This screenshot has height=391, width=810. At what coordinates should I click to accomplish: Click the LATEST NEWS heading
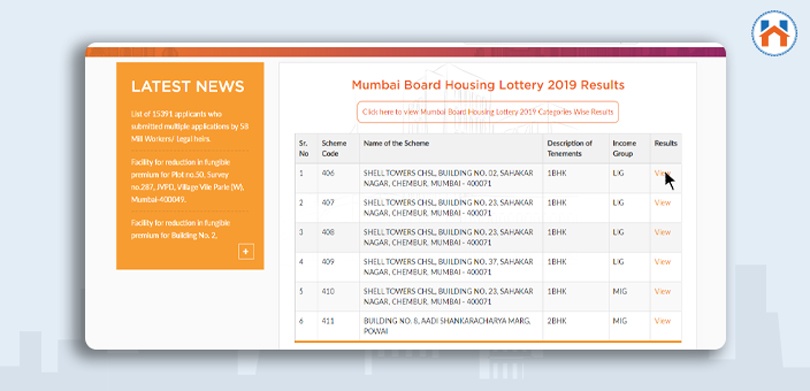pyautogui.click(x=188, y=87)
